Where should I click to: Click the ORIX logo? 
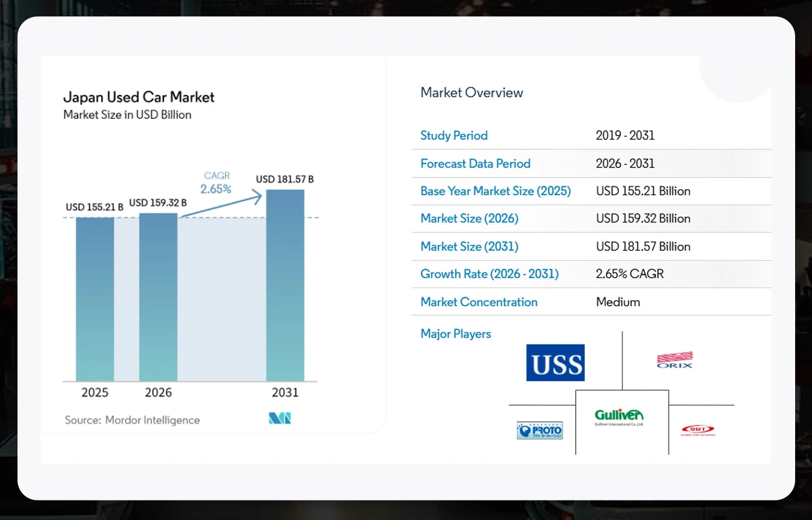point(675,360)
